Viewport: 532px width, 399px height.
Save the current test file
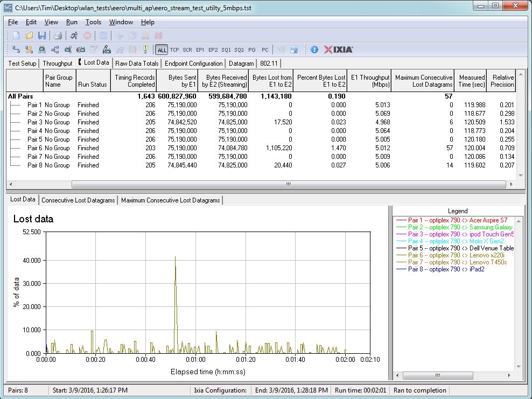pyautogui.click(x=42, y=36)
